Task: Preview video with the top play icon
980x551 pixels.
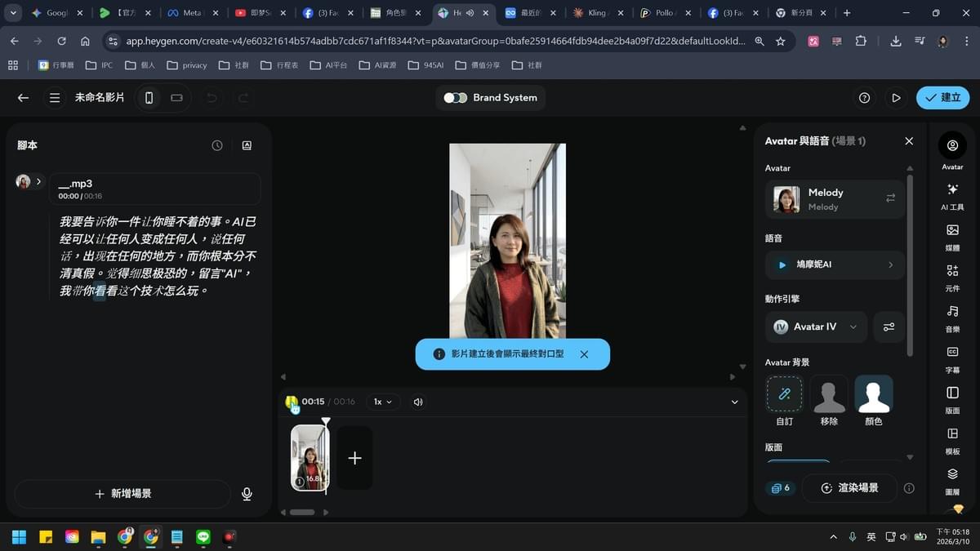Action: point(896,98)
